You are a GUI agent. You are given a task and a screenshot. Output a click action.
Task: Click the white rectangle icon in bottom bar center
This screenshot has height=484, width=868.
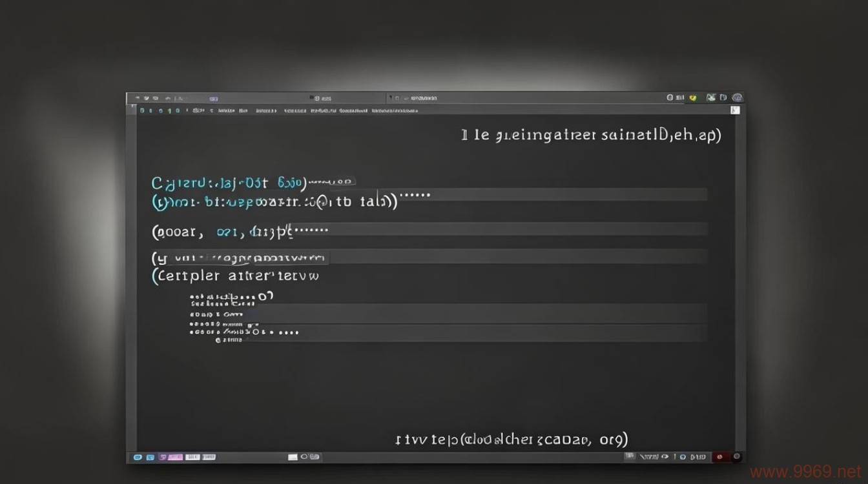coord(293,458)
